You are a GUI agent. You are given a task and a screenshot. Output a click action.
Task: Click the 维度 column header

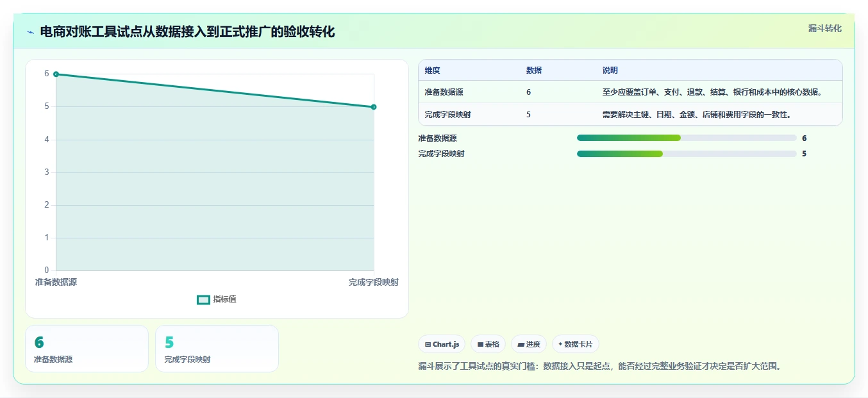pos(432,70)
